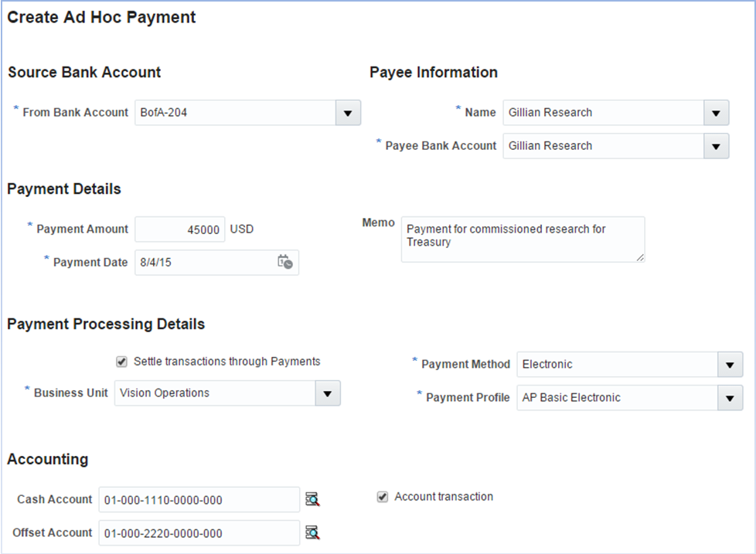Uncheck the Account transaction checkbox
756x554 pixels.
[382, 497]
